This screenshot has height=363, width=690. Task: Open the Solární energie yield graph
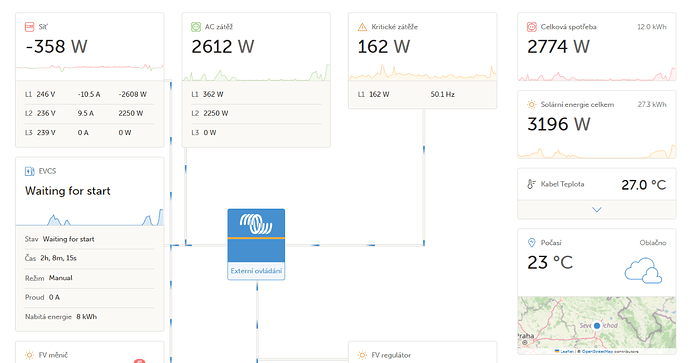(597, 151)
